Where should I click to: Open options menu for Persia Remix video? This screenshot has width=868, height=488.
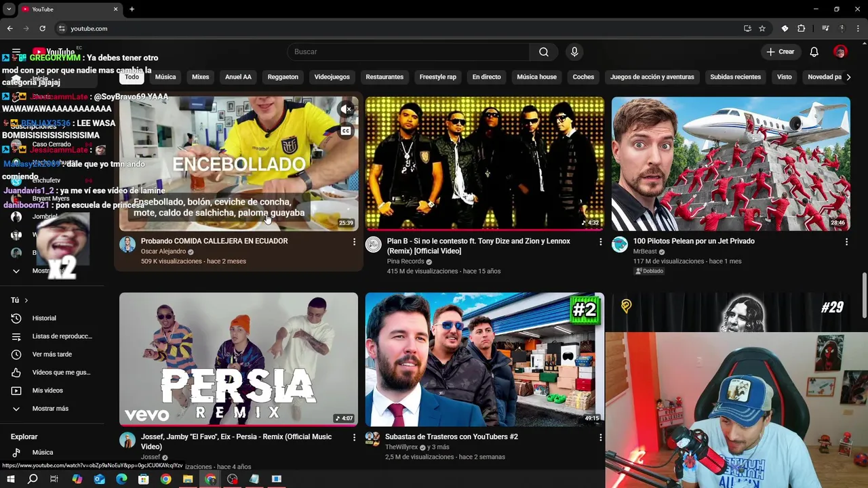(354, 438)
